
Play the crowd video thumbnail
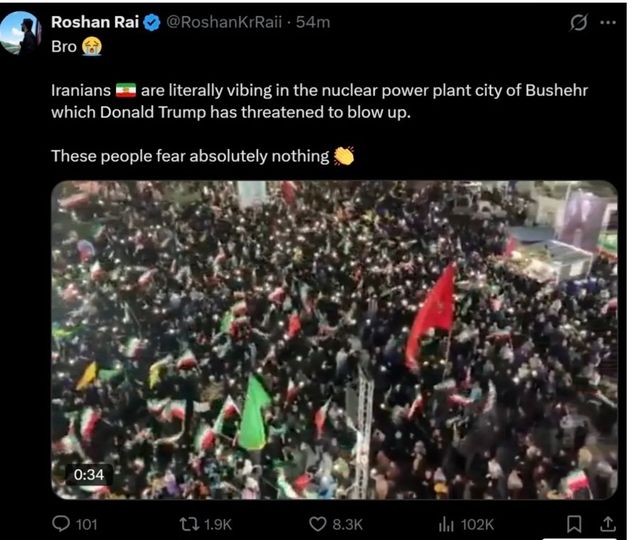[x=334, y=340]
